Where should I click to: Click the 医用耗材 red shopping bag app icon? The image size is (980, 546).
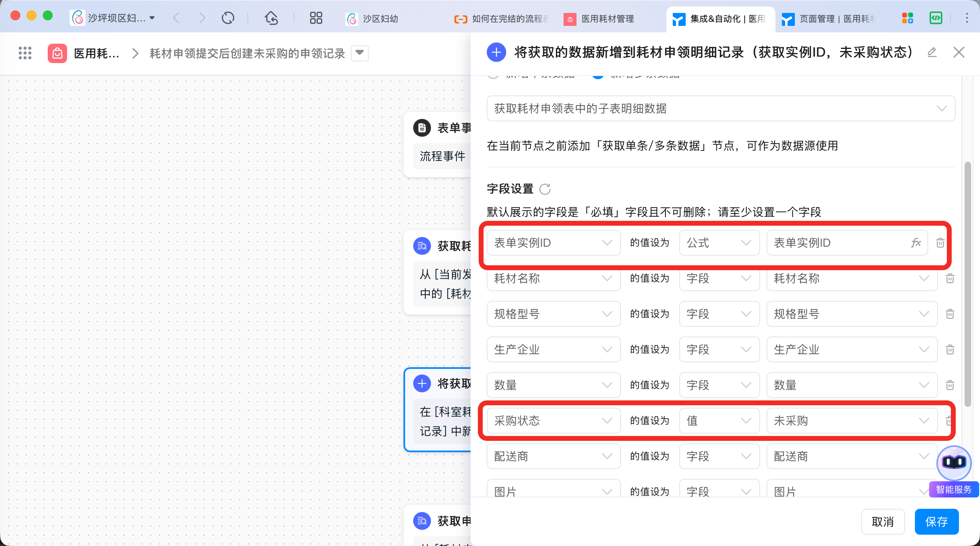click(57, 53)
